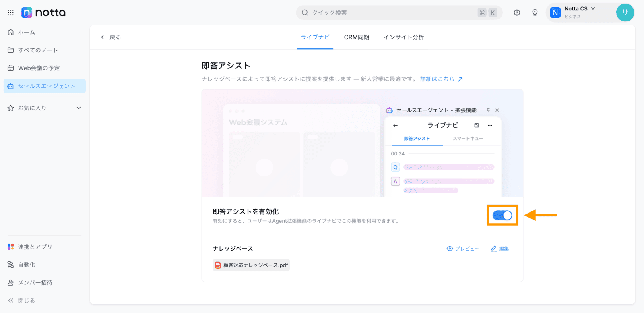Click the 自動化 automation icon

click(x=11, y=265)
